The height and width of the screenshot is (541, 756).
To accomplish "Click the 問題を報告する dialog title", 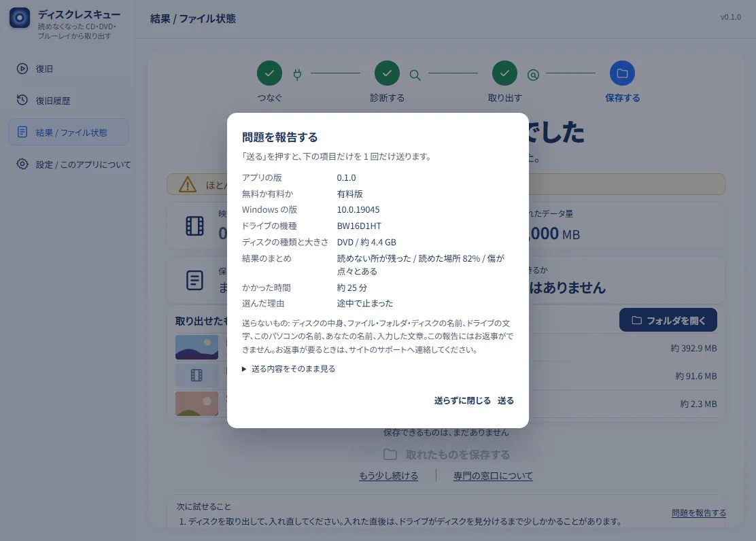I will tap(279, 137).
